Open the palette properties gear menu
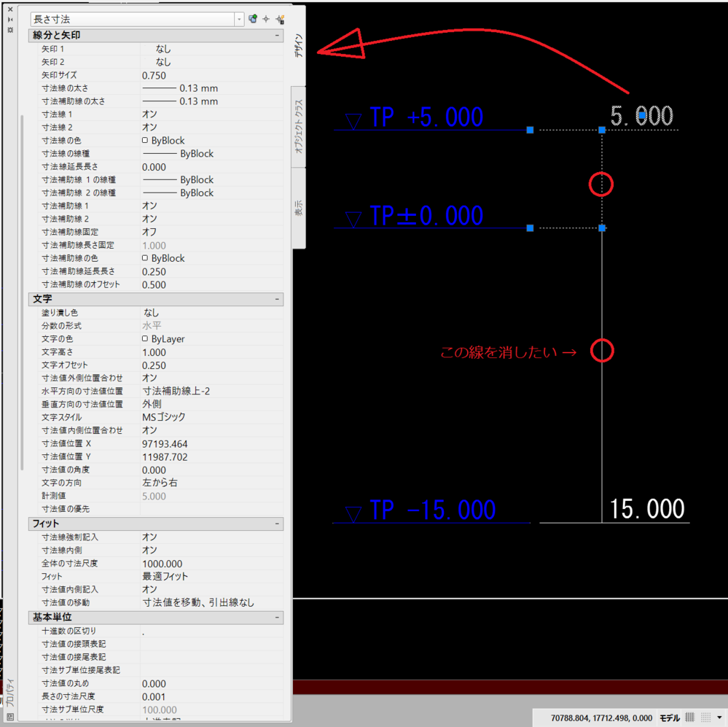This screenshot has height=727, width=728. (x=10, y=30)
